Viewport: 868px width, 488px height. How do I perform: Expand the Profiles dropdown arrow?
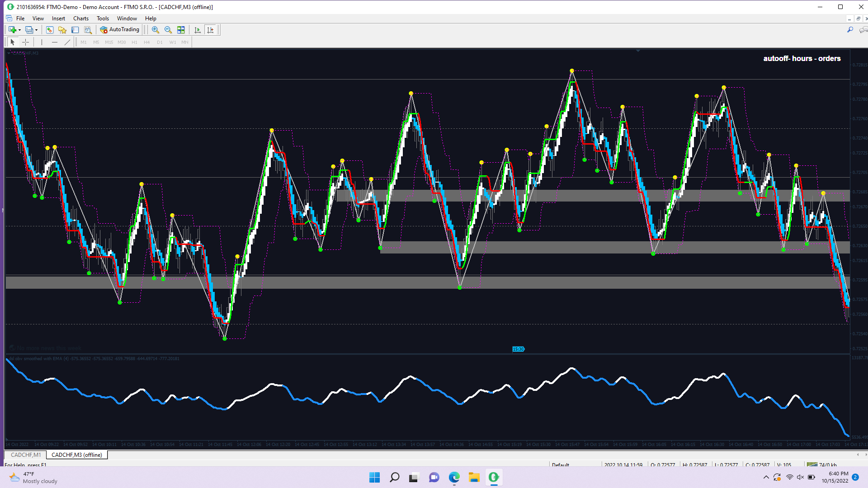[37, 30]
